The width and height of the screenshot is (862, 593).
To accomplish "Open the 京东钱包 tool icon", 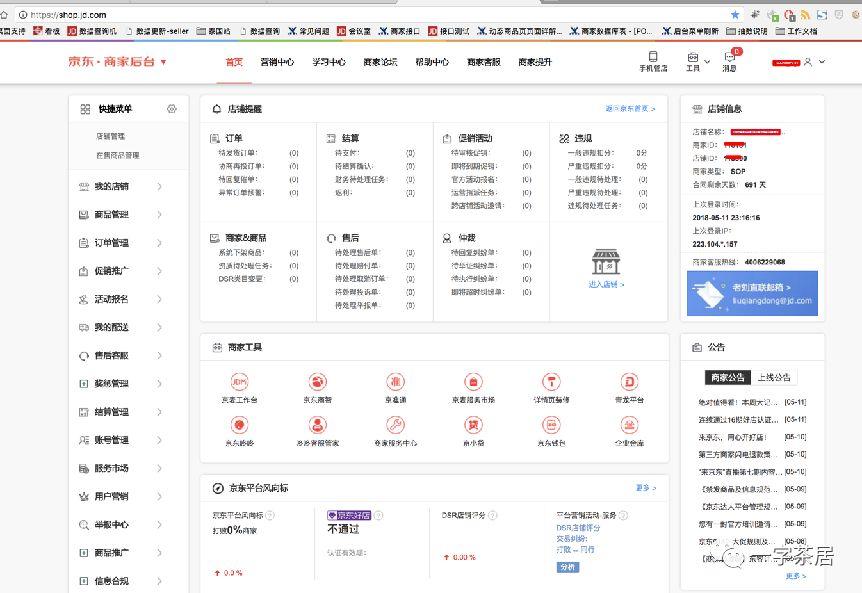I will tap(551, 425).
